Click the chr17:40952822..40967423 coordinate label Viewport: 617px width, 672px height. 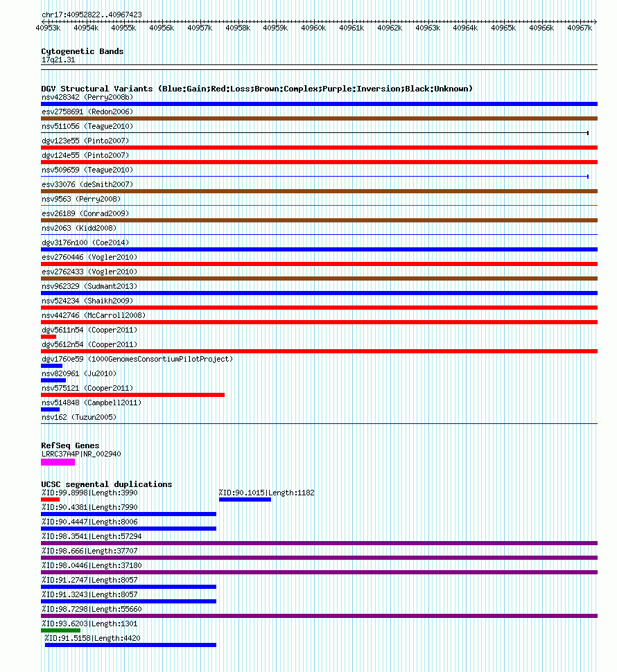(x=92, y=15)
